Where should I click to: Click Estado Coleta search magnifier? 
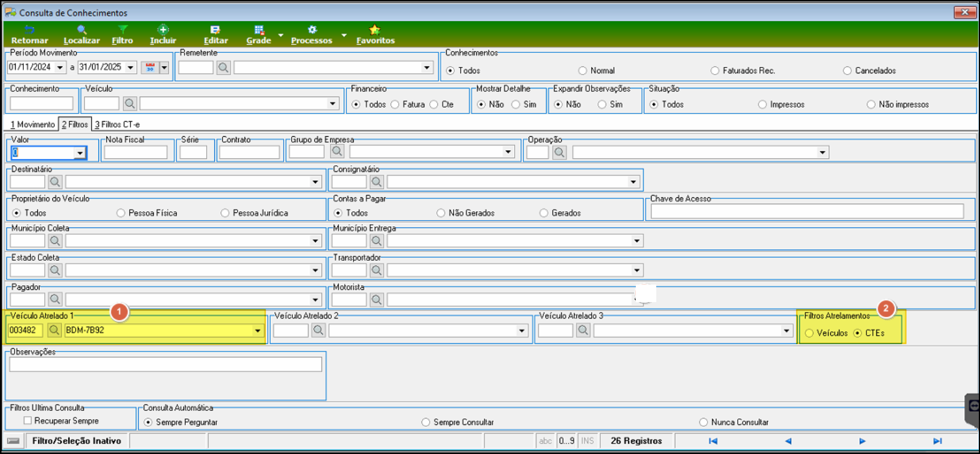click(55, 270)
